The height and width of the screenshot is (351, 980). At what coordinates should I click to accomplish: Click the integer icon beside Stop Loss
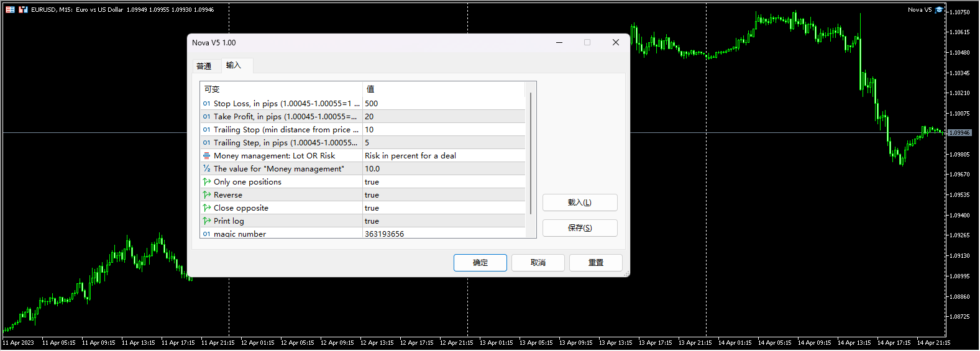point(206,104)
